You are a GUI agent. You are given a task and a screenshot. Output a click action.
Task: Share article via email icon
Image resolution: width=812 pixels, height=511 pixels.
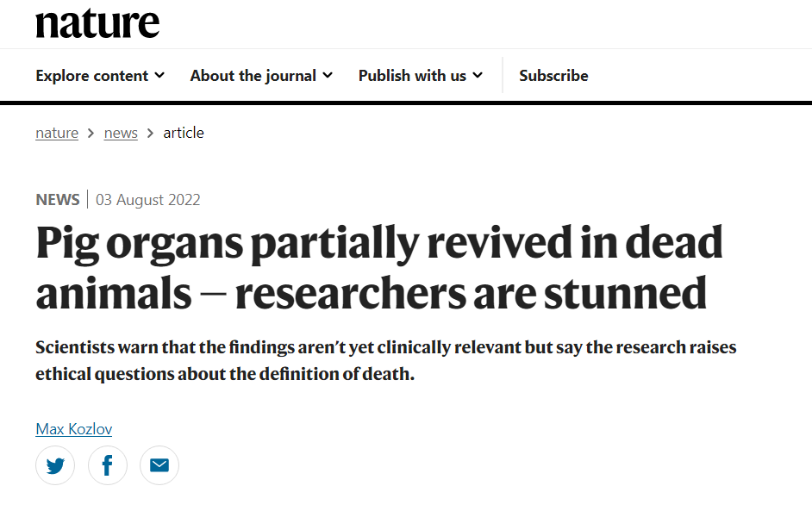(x=159, y=465)
